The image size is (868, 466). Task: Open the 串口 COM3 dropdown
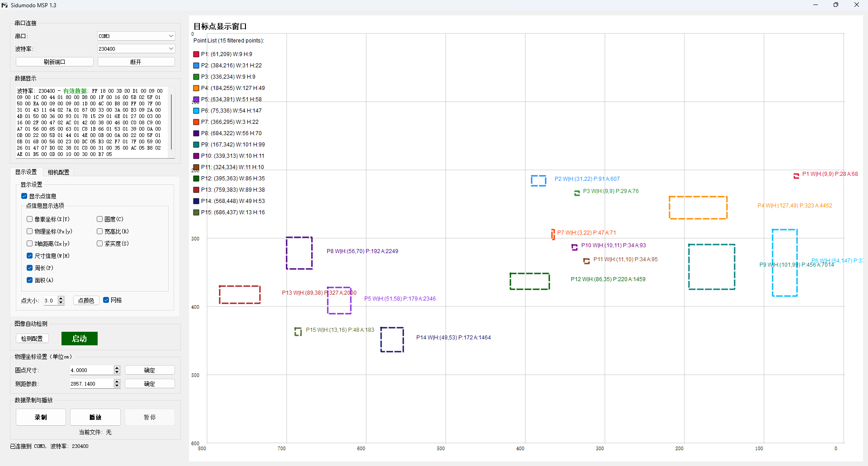(136, 36)
